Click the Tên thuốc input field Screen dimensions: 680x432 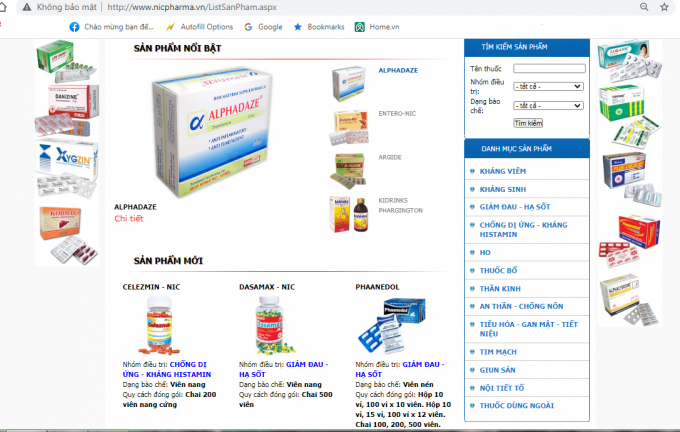[x=549, y=69]
